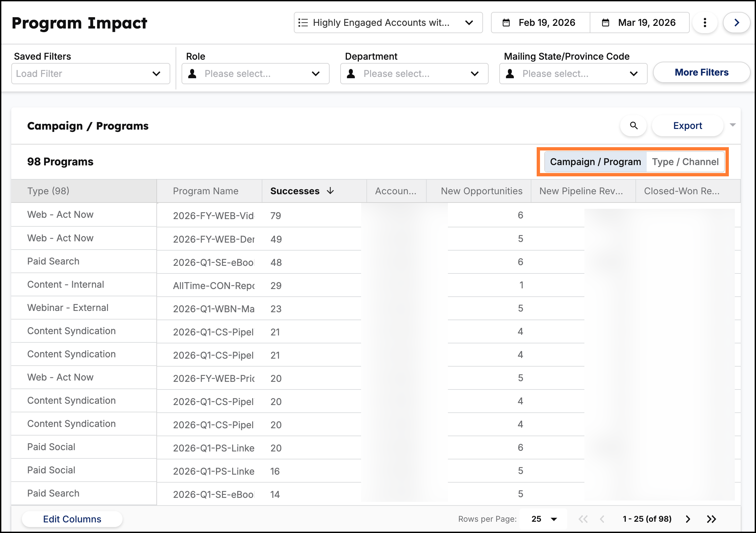Screen dimensions: 756x533
Task: Click the search magnifier icon in Campaign / Programs
Action: tap(633, 126)
